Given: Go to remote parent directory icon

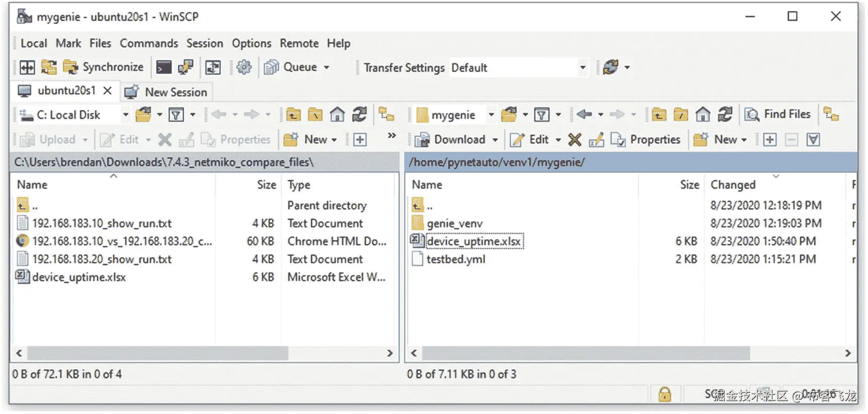Looking at the screenshot, I should point(659,115).
